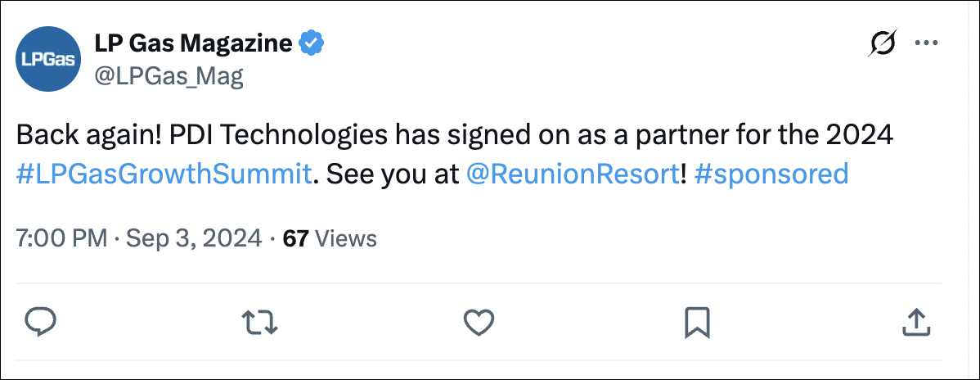Reply to the post via speech bubble icon
The width and height of the screenshot is (980, 380).
pos(39,321)
